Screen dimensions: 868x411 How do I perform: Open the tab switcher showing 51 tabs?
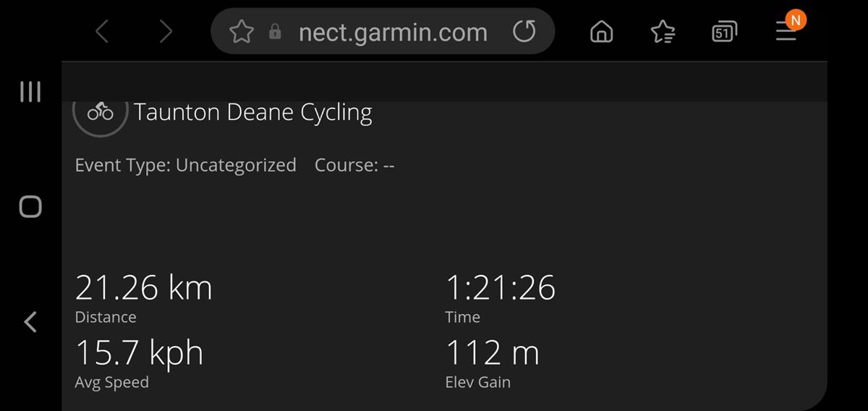(723, 32)
